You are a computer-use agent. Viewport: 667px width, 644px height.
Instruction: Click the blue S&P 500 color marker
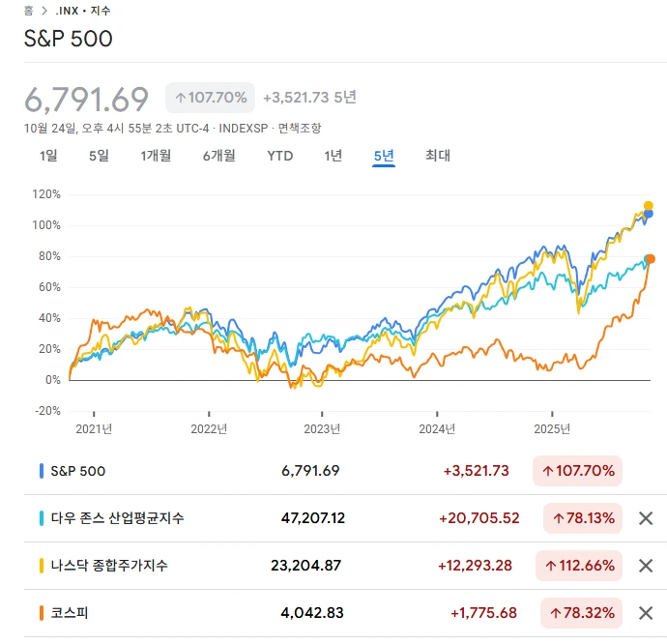(41, 471)
